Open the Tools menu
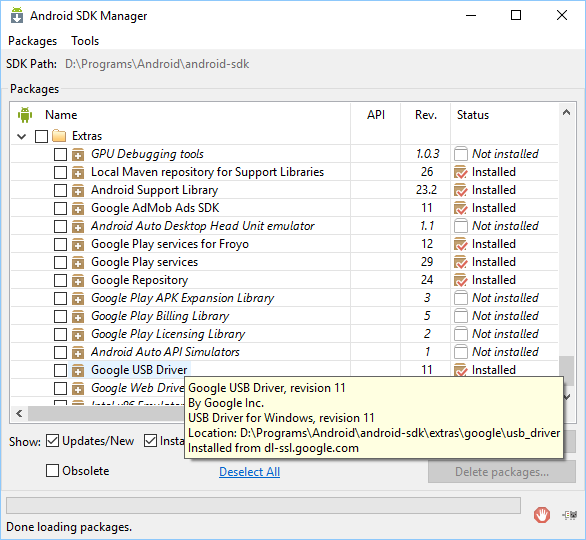586x540 pixels. (x=85, y=41)
